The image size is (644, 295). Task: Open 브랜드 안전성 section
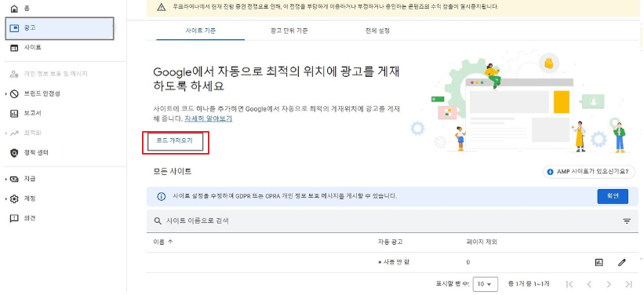42,93
